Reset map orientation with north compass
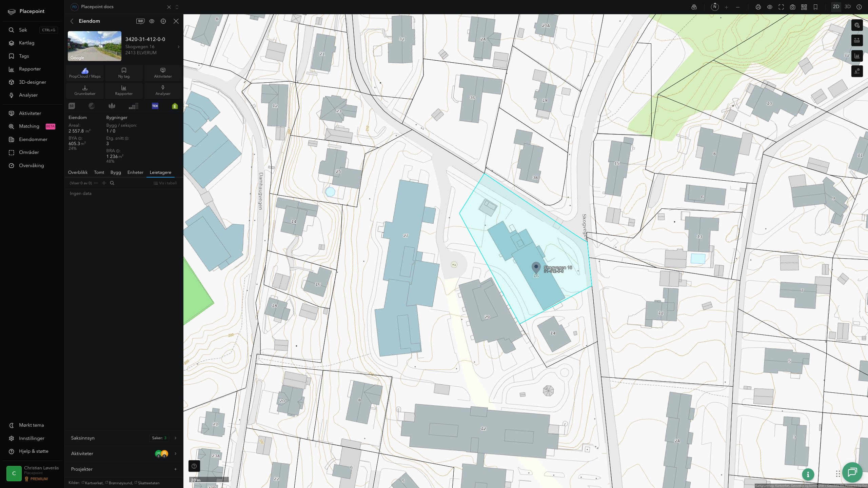 point(715,7)
